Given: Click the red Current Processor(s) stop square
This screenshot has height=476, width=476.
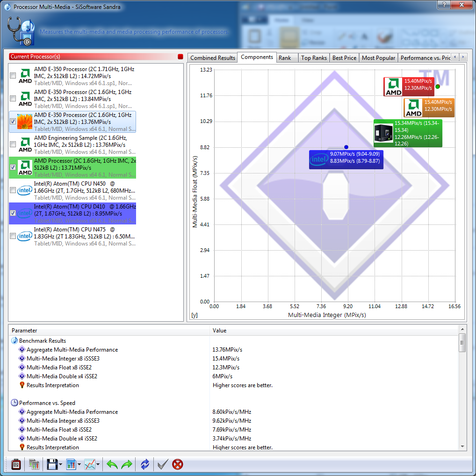Looking at the screenshot, I should point(180,57).
